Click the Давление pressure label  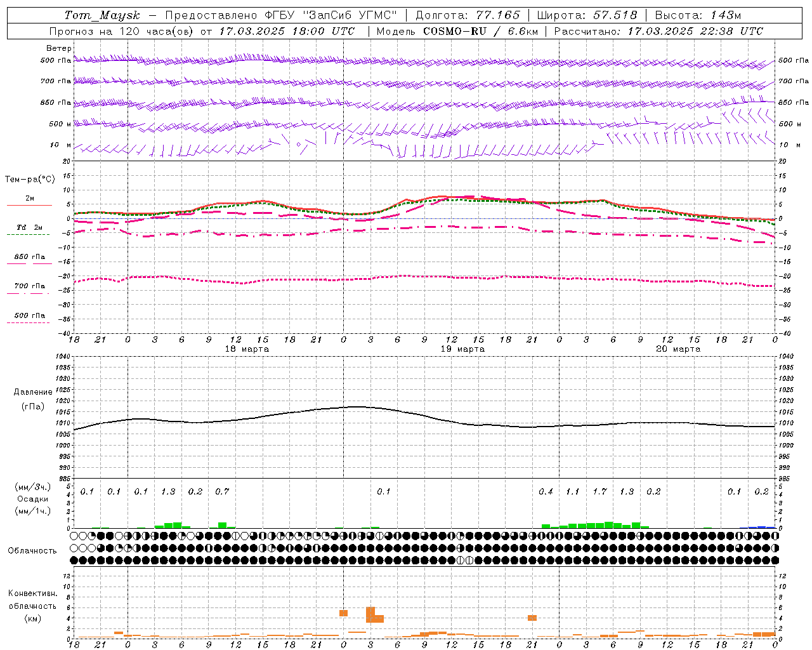33,392
